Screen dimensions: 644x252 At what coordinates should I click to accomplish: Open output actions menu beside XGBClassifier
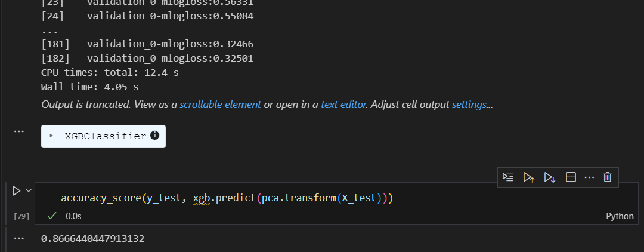(x=19, y=131)
